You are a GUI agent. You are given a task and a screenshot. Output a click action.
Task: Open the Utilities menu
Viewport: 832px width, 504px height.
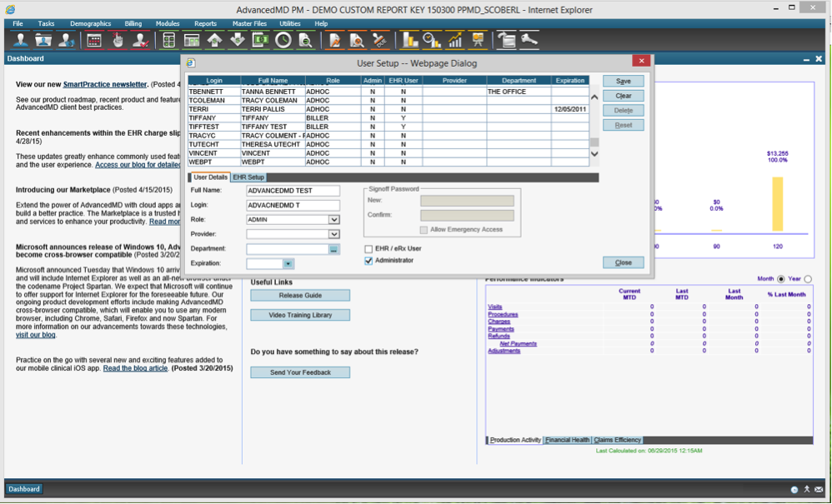pyautogui.click(x=290, y=24)
